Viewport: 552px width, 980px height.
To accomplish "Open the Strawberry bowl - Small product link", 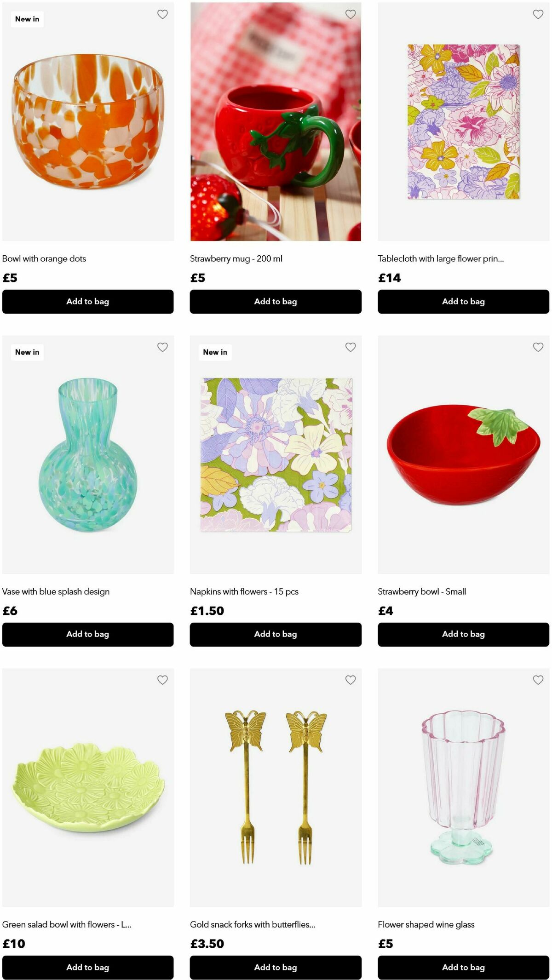I will click(x=422, y=591).
